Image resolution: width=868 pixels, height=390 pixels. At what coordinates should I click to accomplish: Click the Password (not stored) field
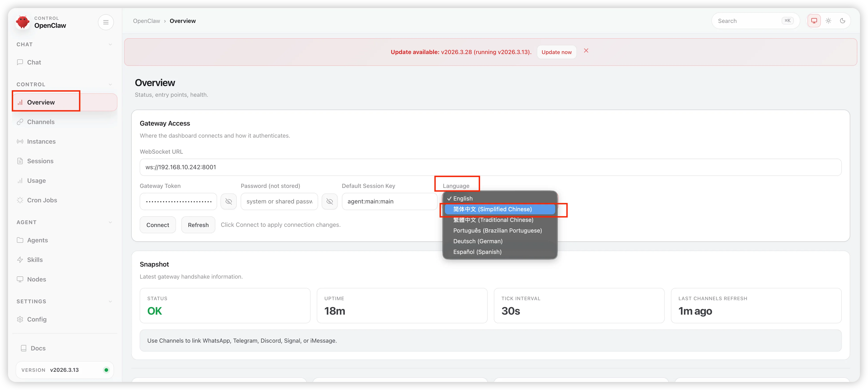279,201
